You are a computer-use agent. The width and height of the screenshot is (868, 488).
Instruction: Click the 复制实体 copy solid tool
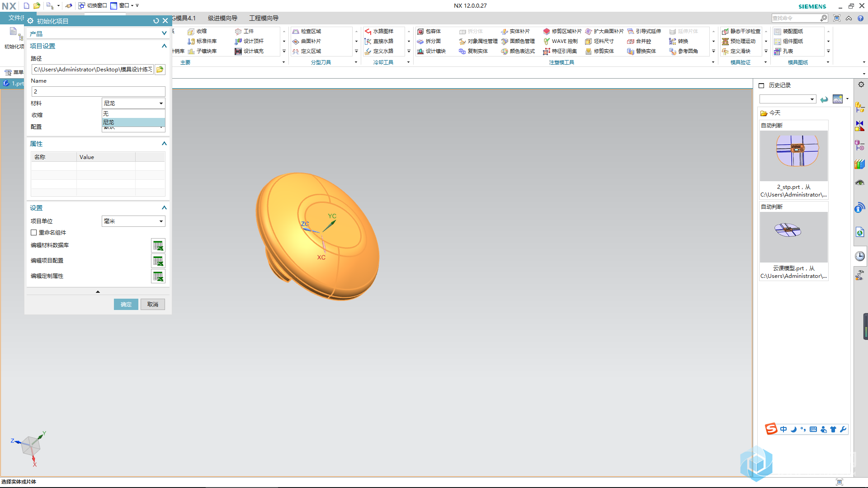coord(473,51)
